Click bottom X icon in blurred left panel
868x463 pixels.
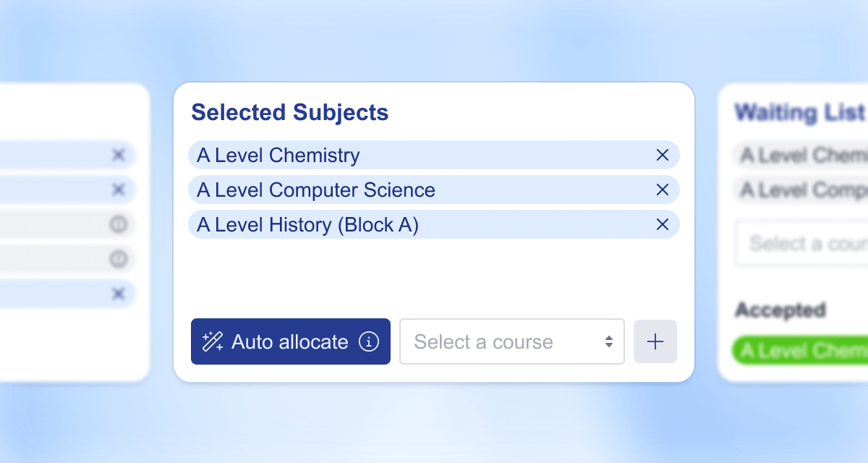119,293
